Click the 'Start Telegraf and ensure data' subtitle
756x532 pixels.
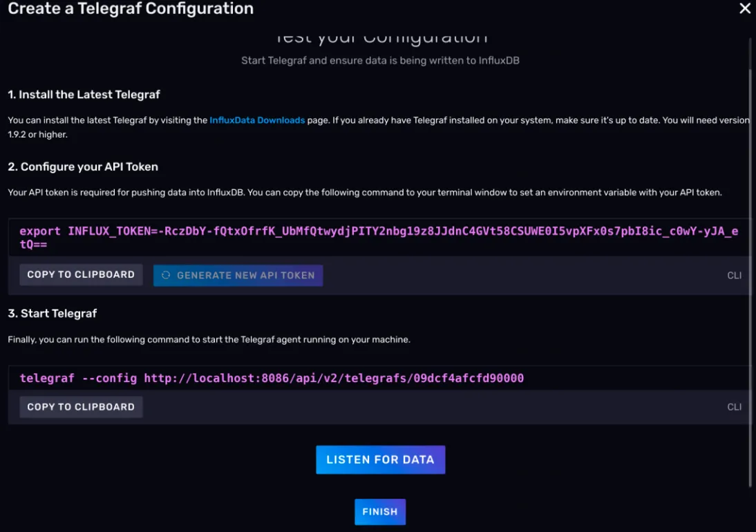380,61
